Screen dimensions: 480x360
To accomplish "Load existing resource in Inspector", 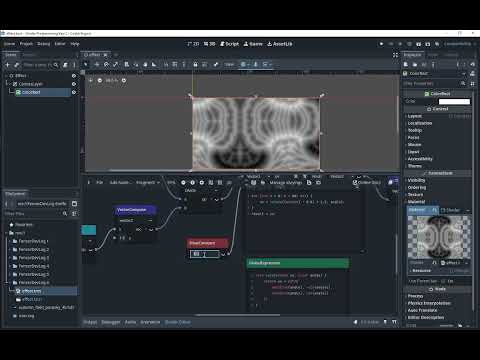I will pos(415,64).
